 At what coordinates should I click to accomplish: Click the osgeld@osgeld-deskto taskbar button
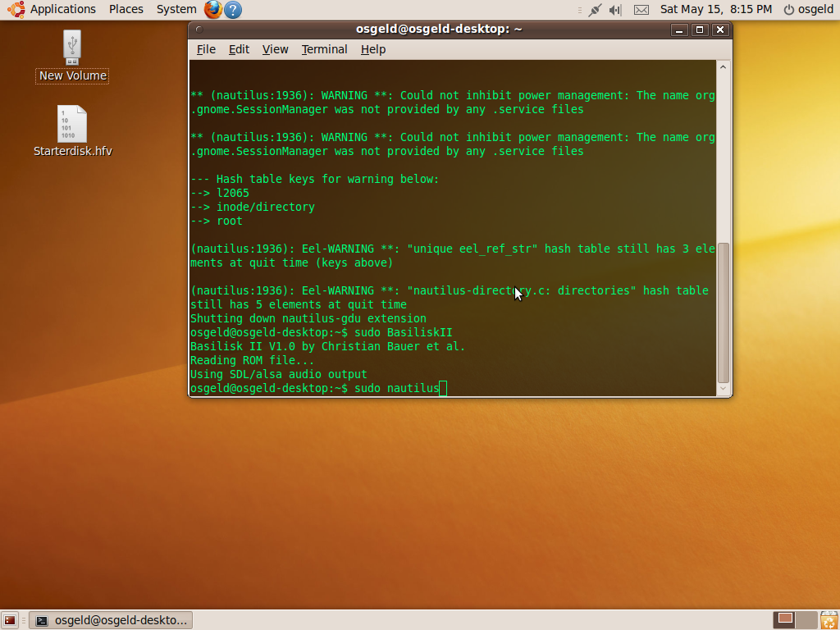[x=111, y=620]
